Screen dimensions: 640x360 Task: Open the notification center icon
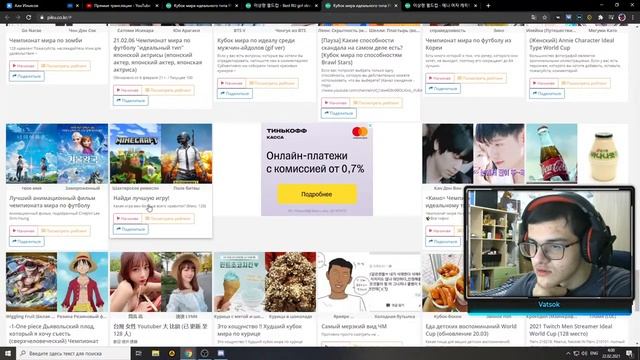coord(630,353)
